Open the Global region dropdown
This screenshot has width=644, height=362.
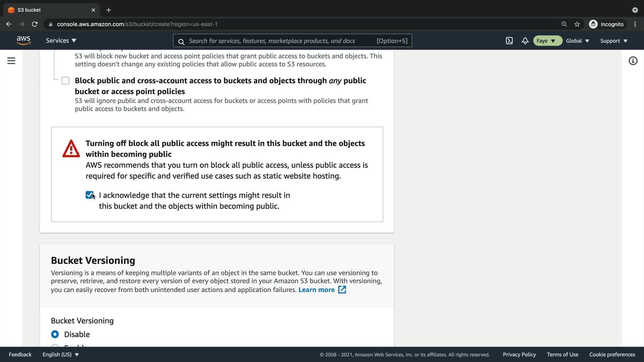pos(577,41)
